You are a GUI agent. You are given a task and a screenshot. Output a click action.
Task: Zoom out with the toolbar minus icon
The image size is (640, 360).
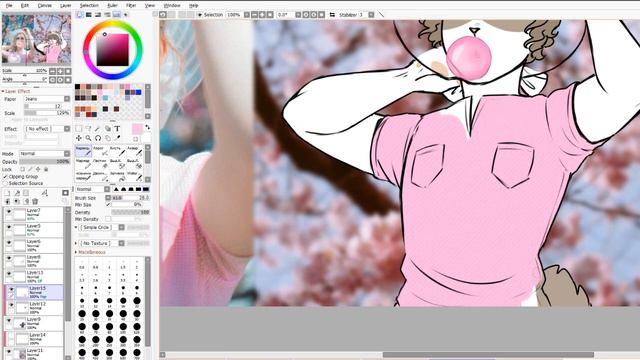[254, 15]
